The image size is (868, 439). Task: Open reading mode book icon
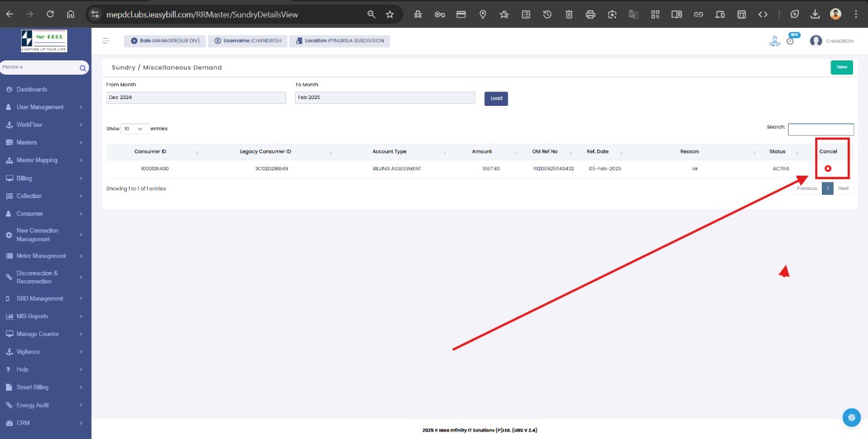coord(676,14)
